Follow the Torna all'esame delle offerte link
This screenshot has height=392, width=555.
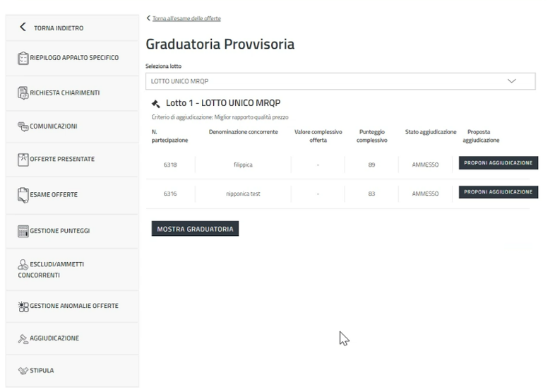(x=186, y=18)
